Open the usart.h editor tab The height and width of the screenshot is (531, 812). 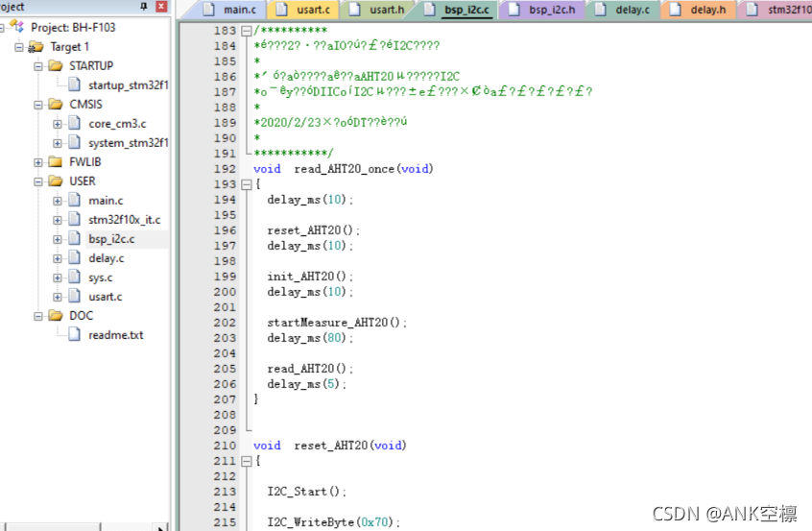pos(377,10)
